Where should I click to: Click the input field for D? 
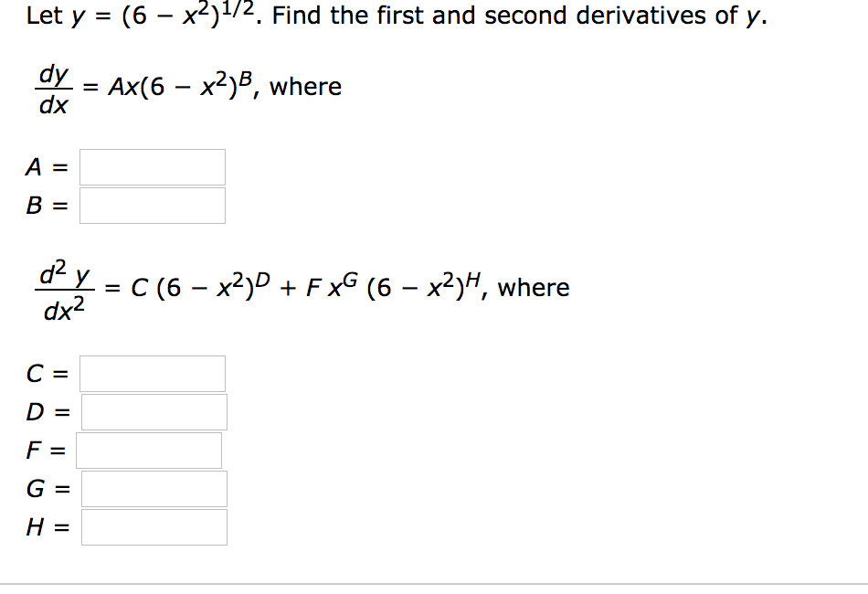coord(153,411)
